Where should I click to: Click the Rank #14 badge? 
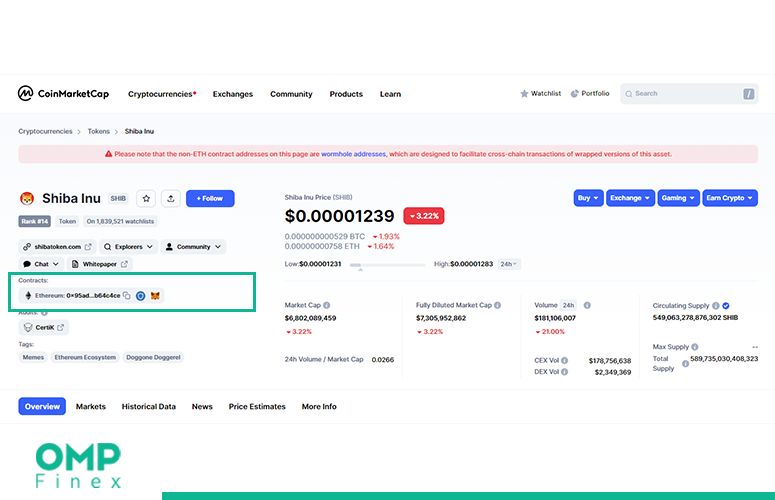[35, 221]
